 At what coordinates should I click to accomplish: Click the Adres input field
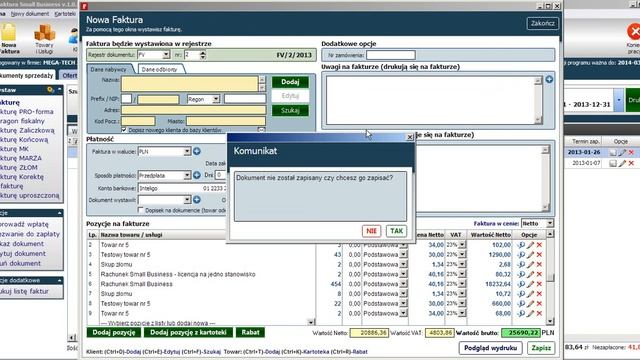[193, 110]
